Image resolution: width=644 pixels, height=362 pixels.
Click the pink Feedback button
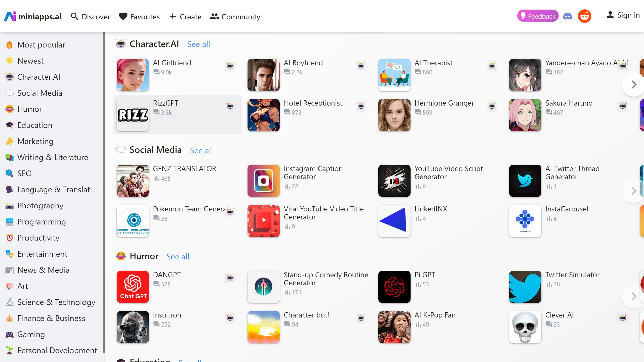(x=538, y=16)
